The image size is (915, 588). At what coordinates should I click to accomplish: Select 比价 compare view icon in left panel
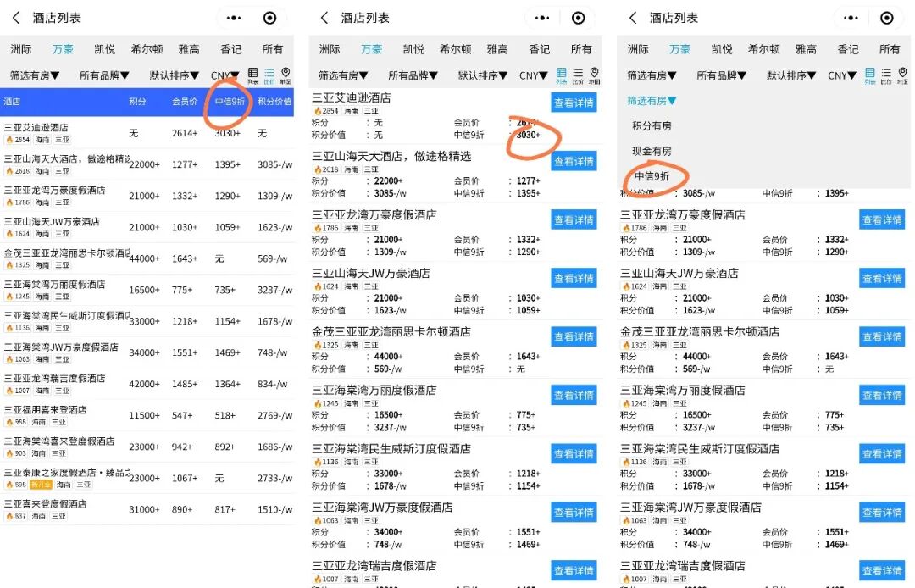click(x=269, y=75)
